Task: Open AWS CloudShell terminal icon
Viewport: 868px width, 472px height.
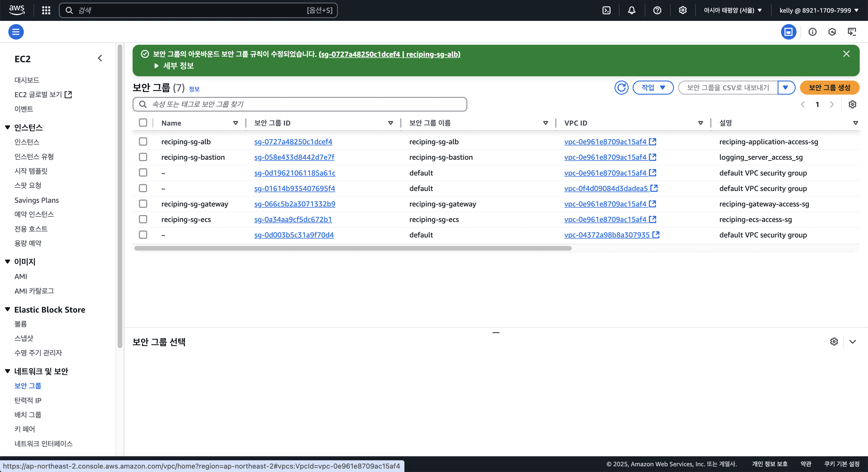Action: [x=606, y=10]
